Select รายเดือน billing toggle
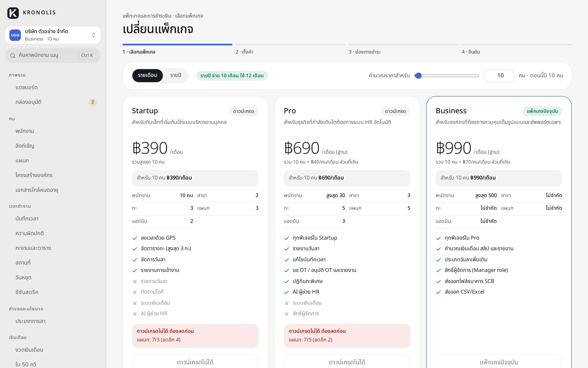Viewport: 588px width, 368px height. point(147,75)
